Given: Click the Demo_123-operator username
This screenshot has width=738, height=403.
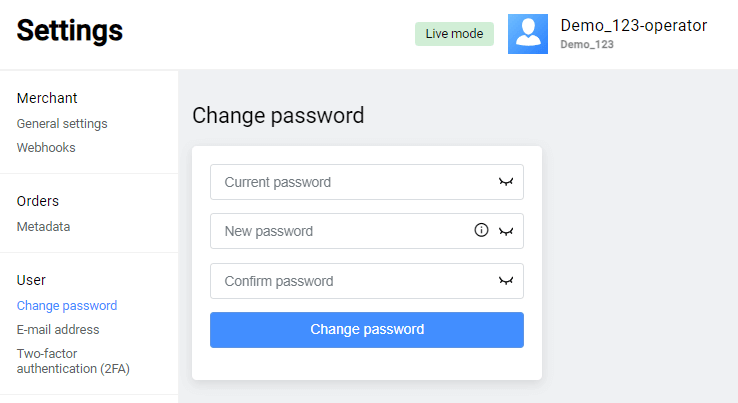Looking at the screenshot, I should (633, 26).
